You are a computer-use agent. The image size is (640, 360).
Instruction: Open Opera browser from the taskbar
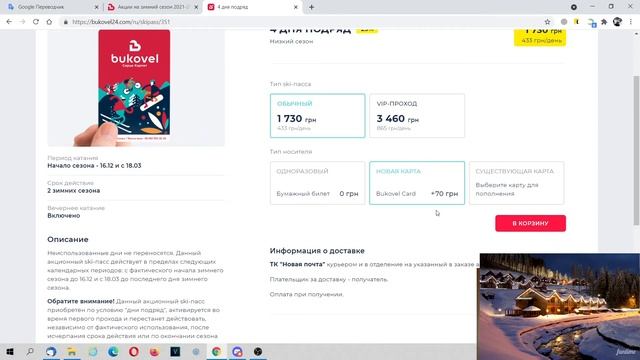click(x=134, y=351)
